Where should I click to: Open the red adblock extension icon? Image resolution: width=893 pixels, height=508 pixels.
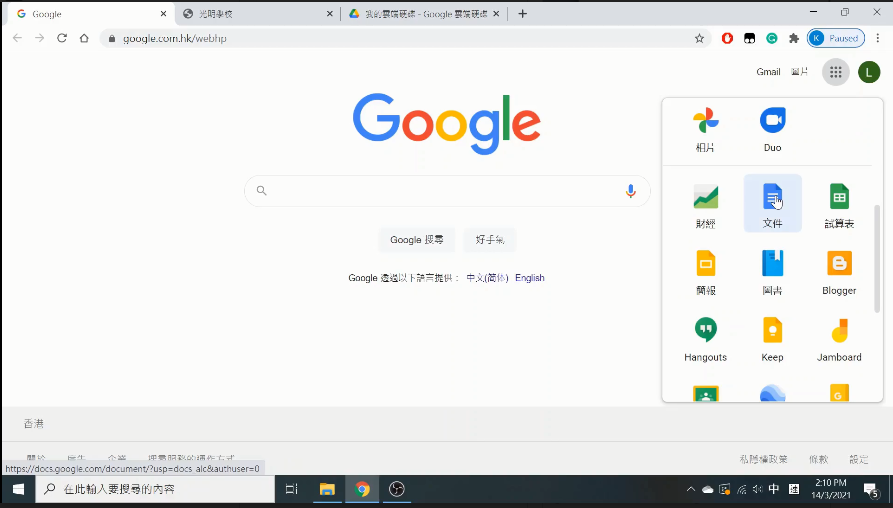[x=727, y=38]
